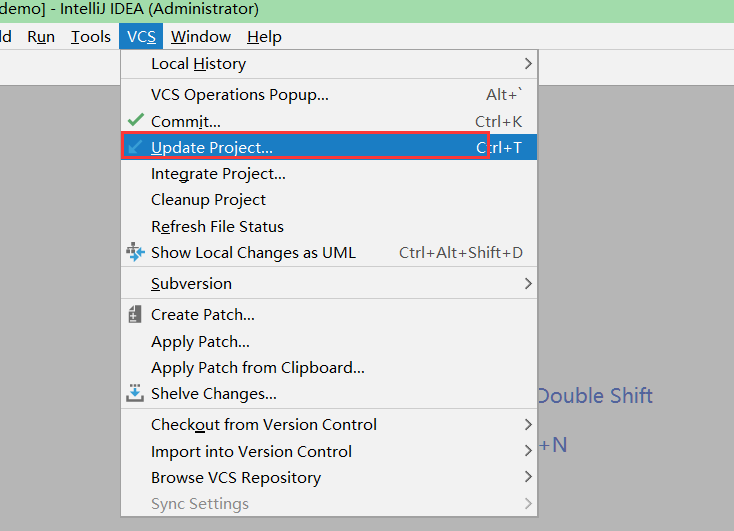Open the Tools menu
This screenshot has height=531, width=734.
(91, 37)
